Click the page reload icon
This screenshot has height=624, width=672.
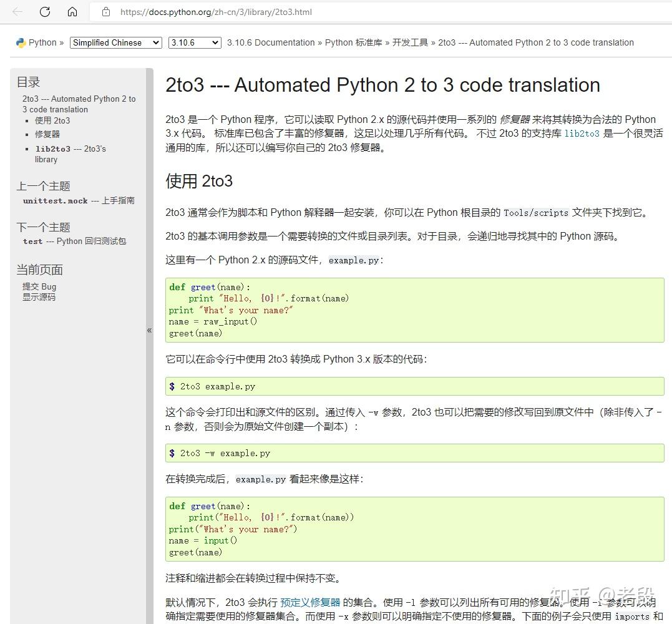[x=44, y=11]
